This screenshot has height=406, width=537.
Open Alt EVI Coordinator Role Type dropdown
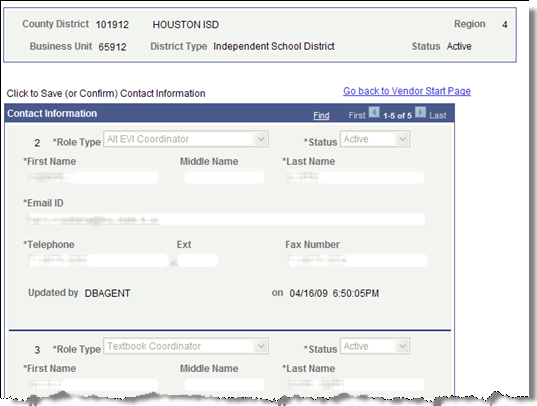click(186, 139)
